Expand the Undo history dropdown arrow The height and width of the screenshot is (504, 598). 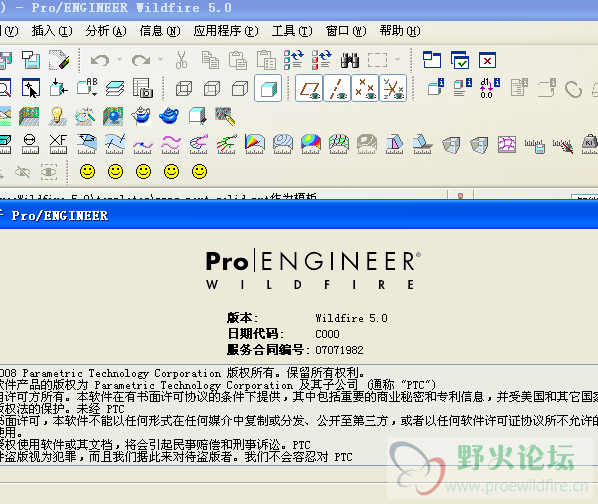(119, 59)
